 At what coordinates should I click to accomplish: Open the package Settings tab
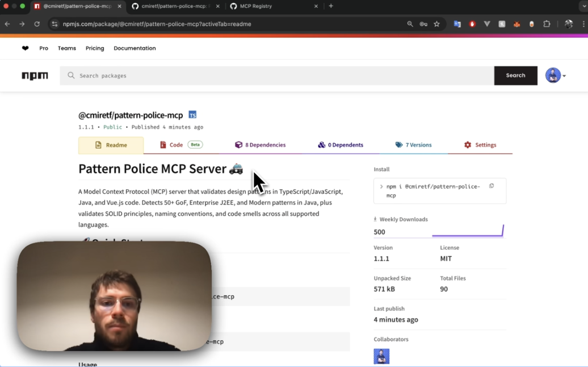point(480,145)
